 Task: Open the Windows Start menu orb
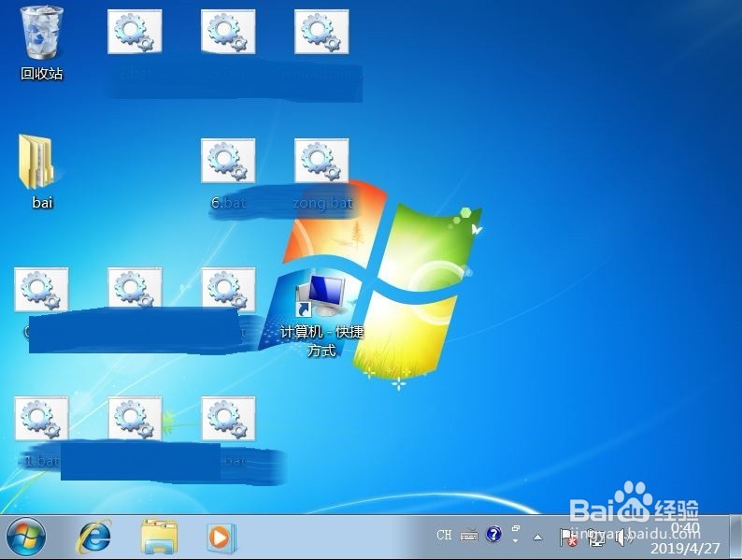tap(26, 538)
